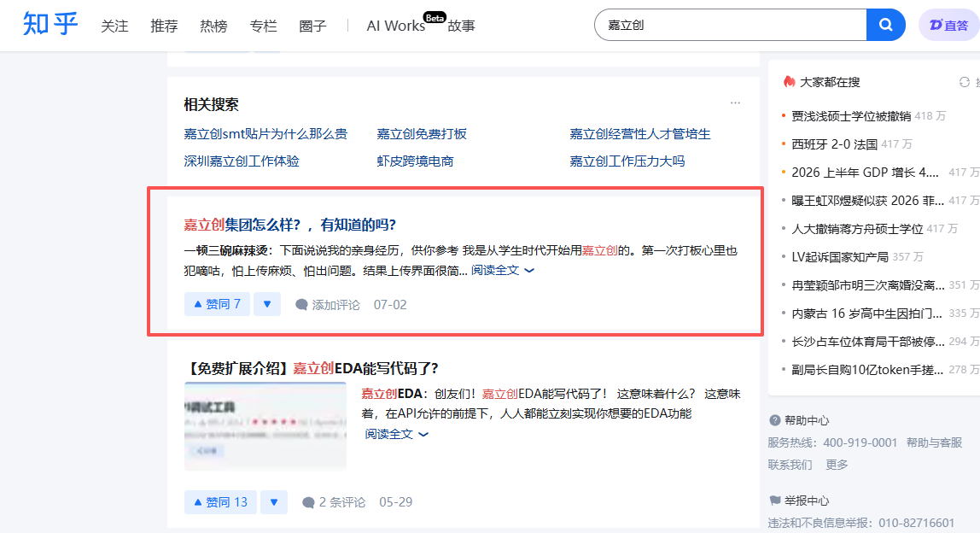Image resolution: width=980 pixels, height=533 pixels.
Task: Open the title 嘉立创集团怎么样？，有知道的吗?
Action: (290, 225)
